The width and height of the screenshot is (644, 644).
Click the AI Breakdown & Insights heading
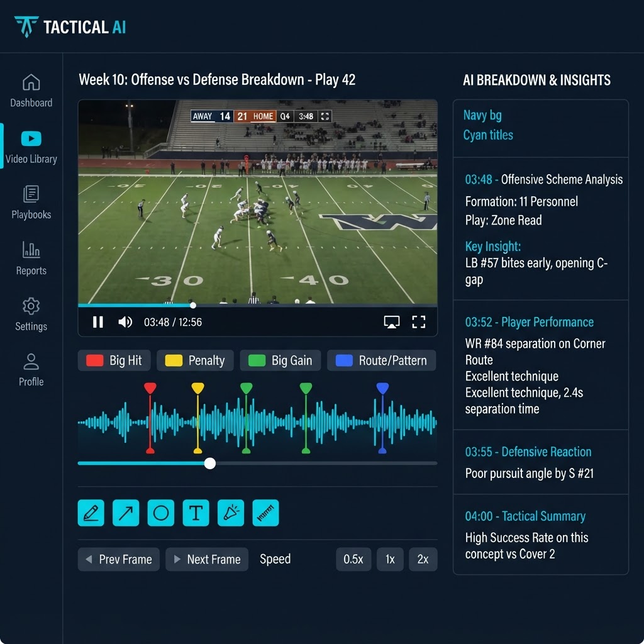click(x=537, y=80)
